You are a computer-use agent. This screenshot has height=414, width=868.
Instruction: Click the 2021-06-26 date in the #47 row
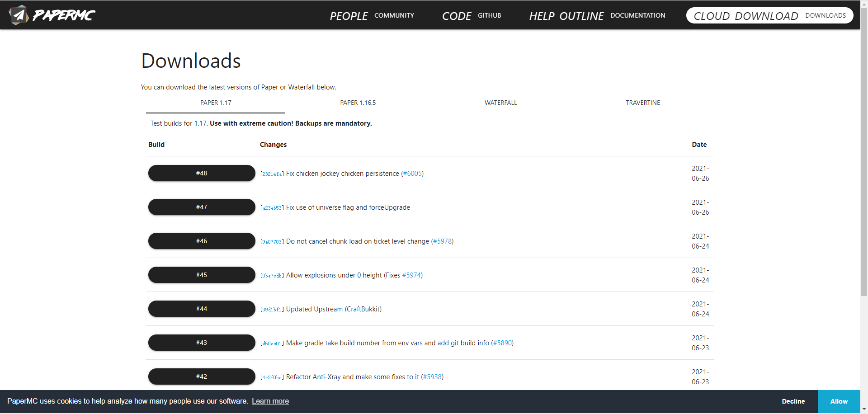700,207
